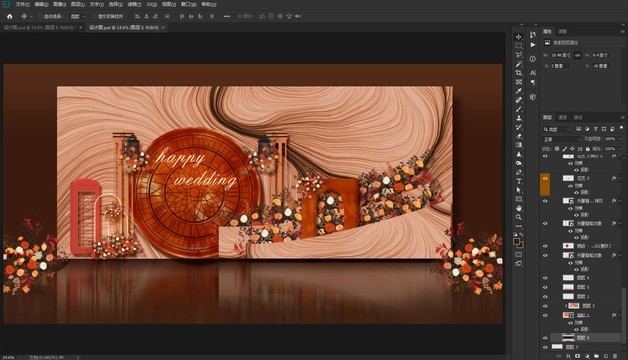Open the History panel icon
Viewport: 628px width, 360px height.
pos(533,35)
